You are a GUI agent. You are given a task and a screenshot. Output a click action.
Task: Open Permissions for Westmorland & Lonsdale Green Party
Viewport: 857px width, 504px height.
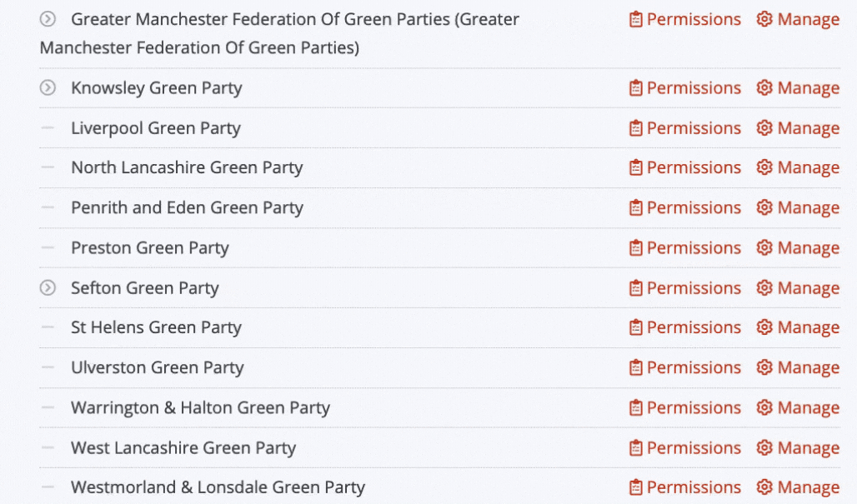tap(684, 487)
